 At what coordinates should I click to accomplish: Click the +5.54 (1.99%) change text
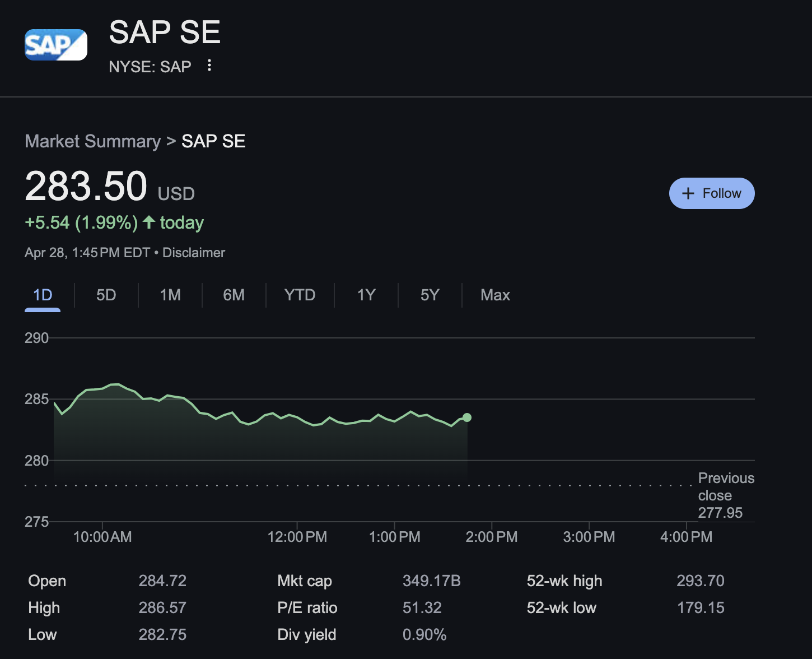coord(81,222)
